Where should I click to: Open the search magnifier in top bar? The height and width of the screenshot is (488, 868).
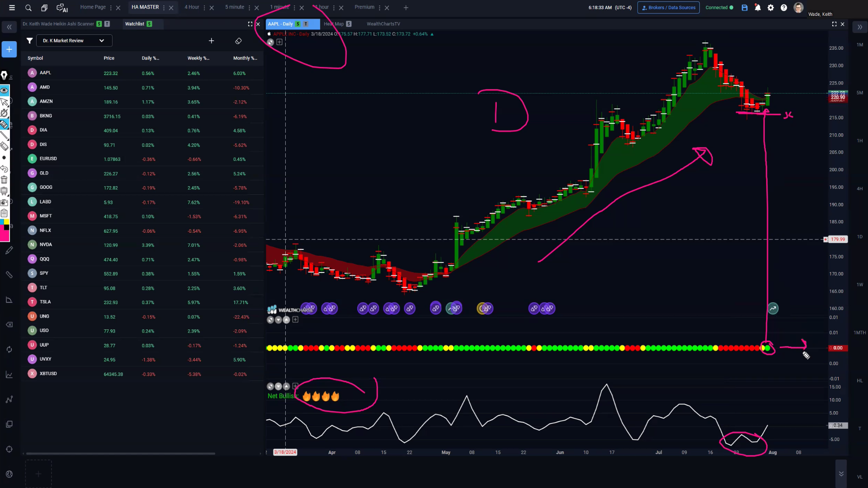point(28,8)
